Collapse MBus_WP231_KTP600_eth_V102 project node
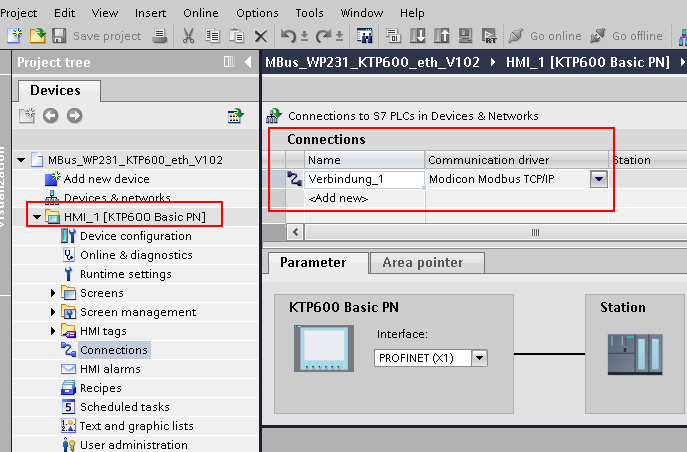687x452 pixels. click(x=21, y=160)
